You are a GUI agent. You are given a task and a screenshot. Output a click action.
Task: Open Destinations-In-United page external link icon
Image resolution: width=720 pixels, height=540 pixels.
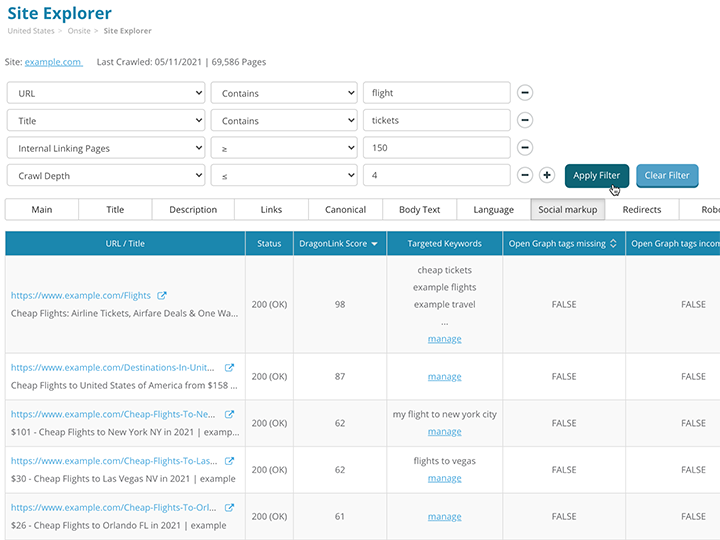(x=229, y=368)
